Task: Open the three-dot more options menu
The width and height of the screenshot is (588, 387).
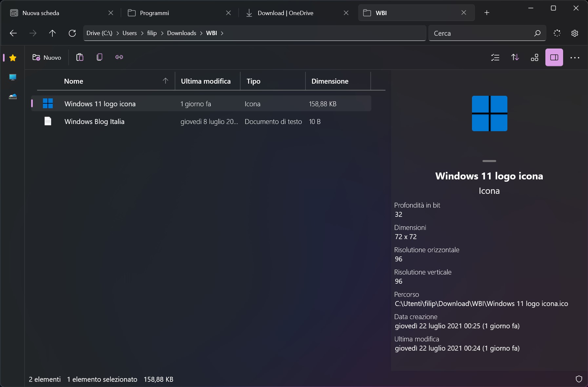Action: coord(575,58)
